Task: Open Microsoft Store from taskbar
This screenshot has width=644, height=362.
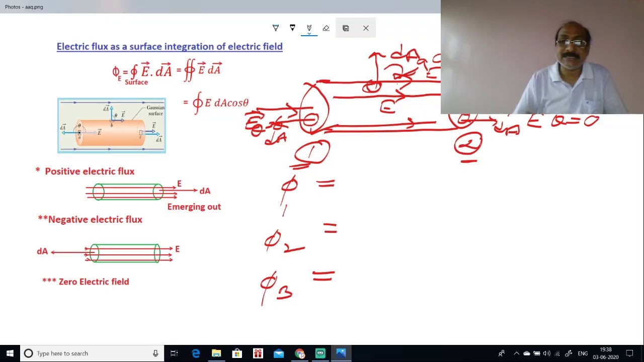Action: tap(237, 353)
